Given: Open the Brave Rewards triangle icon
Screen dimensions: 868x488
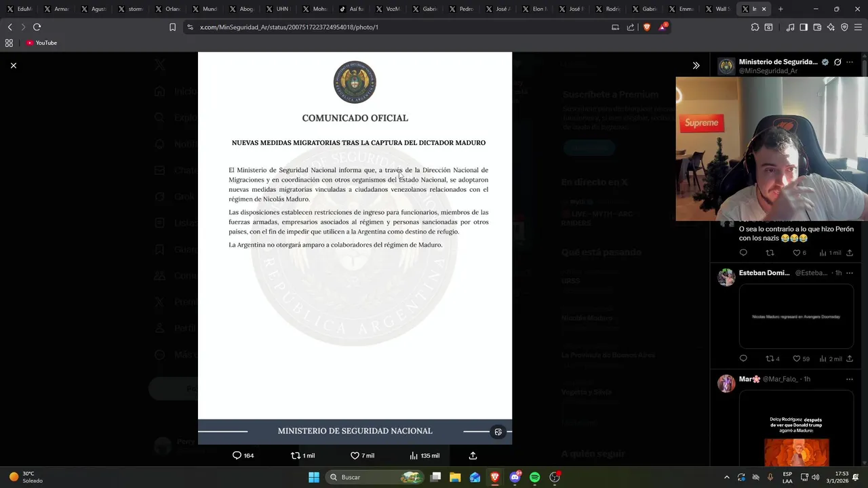Looking at the screenshot, I should 663,27.
